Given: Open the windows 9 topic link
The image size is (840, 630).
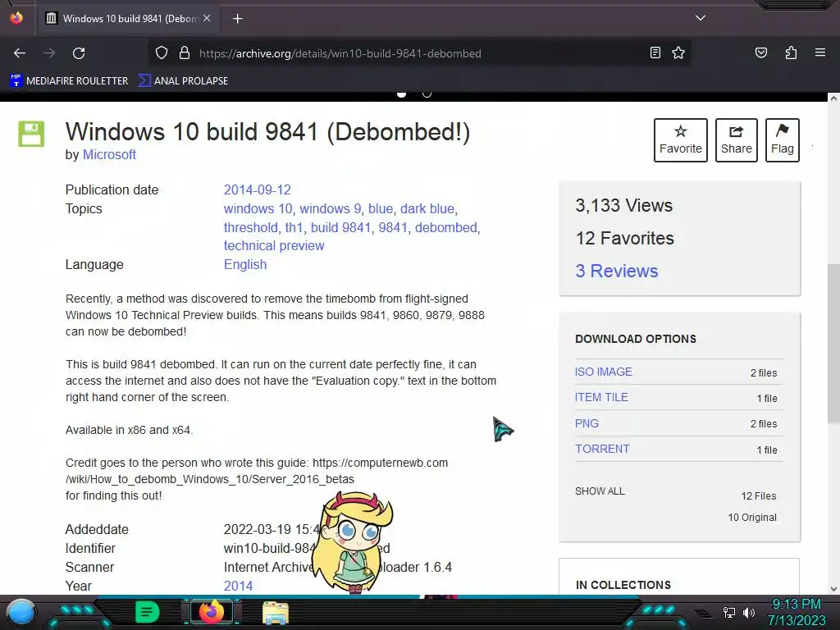Looking at the screenshot, I should (x=330, y=208).
